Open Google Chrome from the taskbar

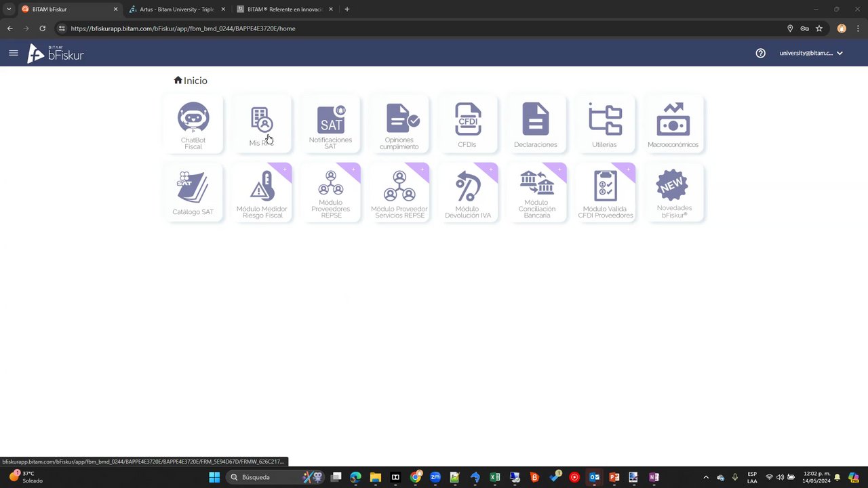coord(416,477)
